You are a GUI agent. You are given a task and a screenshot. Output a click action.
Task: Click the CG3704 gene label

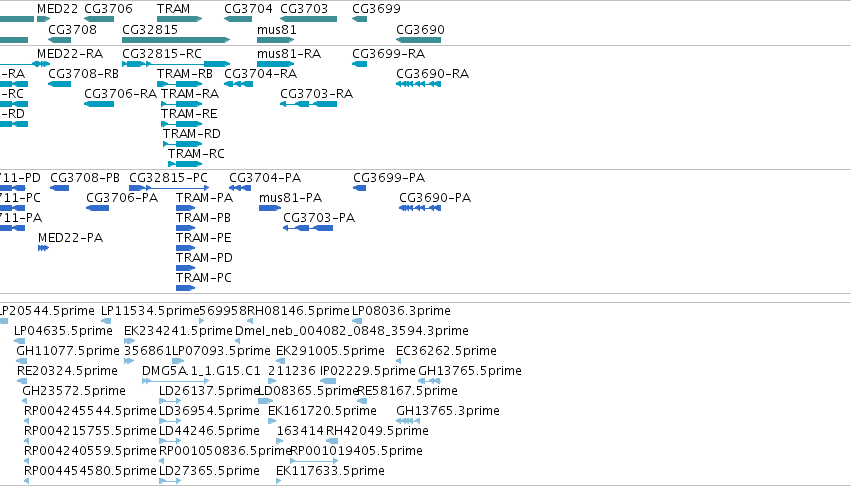click(x=248, y=9)
